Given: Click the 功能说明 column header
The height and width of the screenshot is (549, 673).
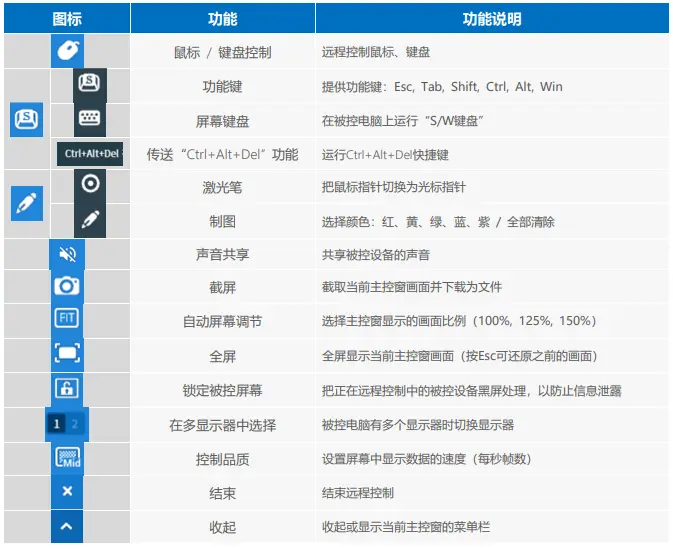Looking at the screenshot, I should tap(492, 19).
